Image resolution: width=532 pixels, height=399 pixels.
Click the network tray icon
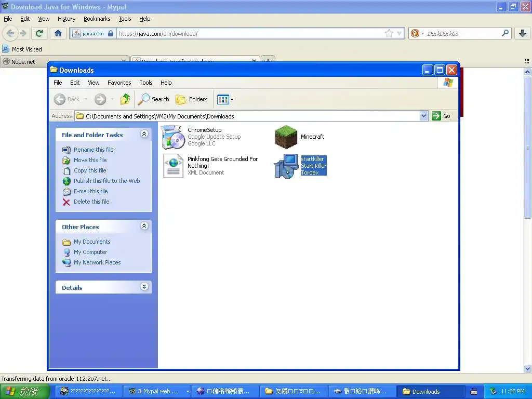494,391
